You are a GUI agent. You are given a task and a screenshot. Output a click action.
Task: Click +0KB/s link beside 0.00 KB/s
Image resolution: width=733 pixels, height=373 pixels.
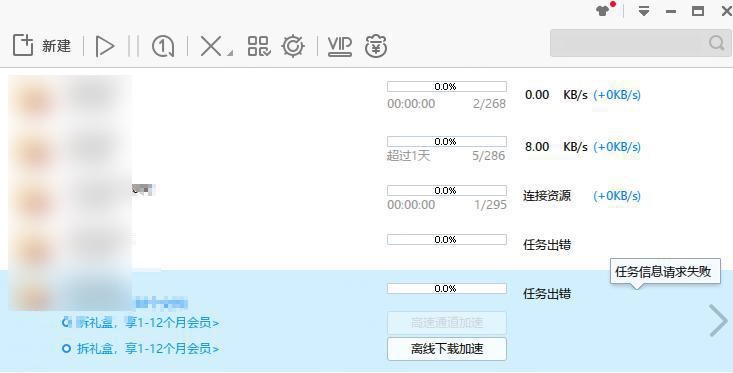tap(617, 95)
